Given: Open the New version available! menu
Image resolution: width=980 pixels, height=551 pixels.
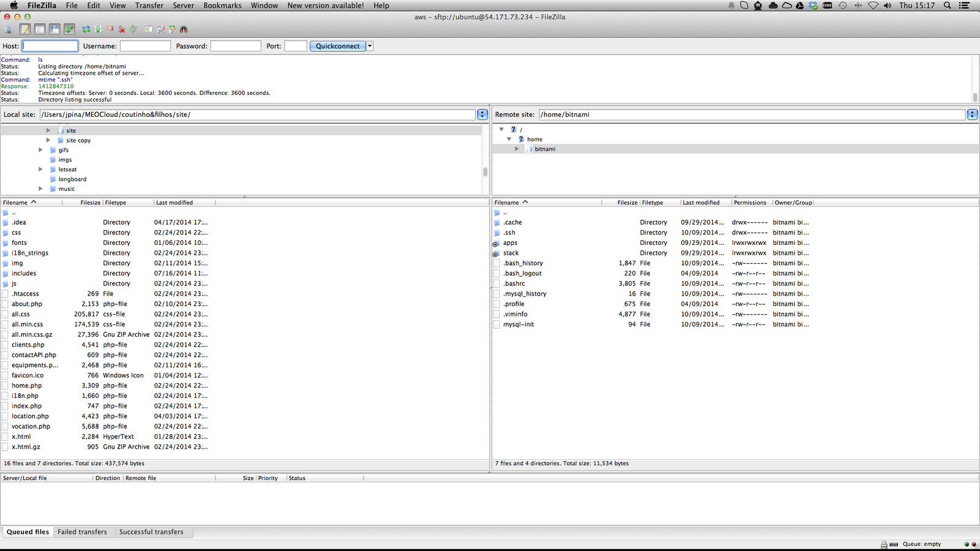Looking at the screenshot, I should pyautogui.click(x=325, y=6).
